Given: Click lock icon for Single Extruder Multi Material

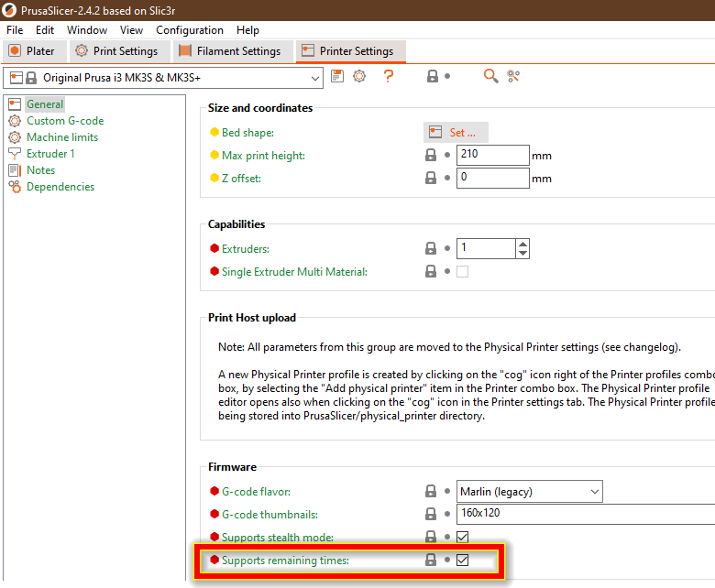Looking at the screenshot, I should click(431, 271).
